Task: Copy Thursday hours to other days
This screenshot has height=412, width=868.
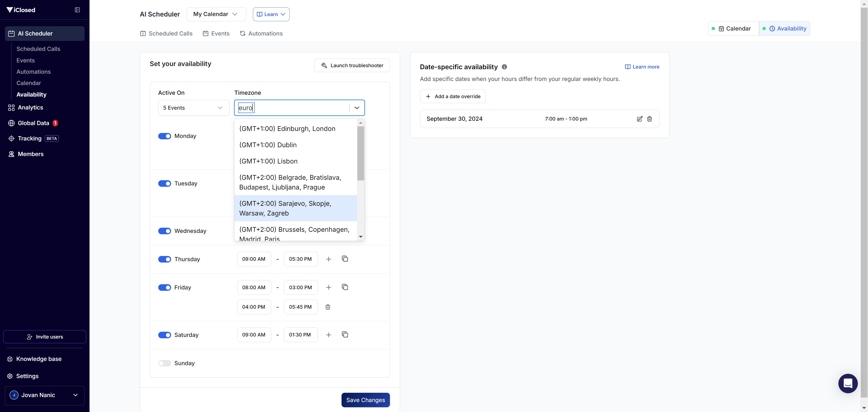Action: pyautogui.click(x=345, y=259)
